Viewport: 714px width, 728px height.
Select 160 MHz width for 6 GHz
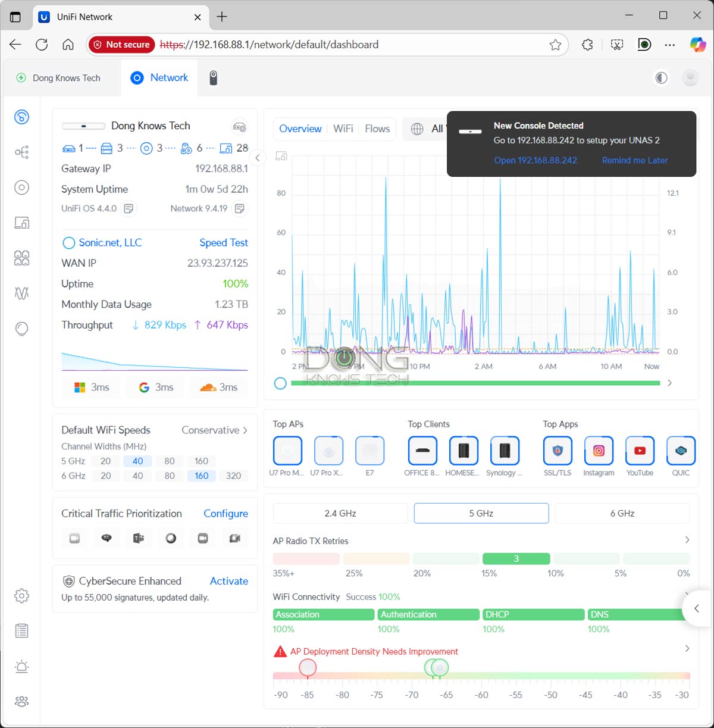coord(202,476)
